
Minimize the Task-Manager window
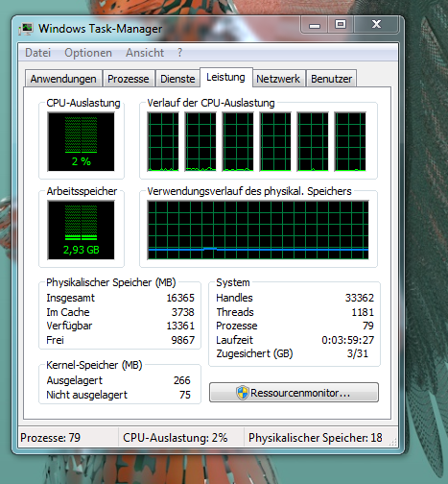click(315, 24)
